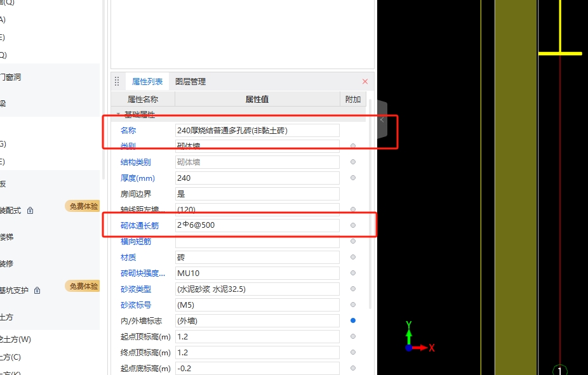Screen dimensions: 588x375
Task: Select 装修 category in the sidebar
Action: [x=7, y=264]
